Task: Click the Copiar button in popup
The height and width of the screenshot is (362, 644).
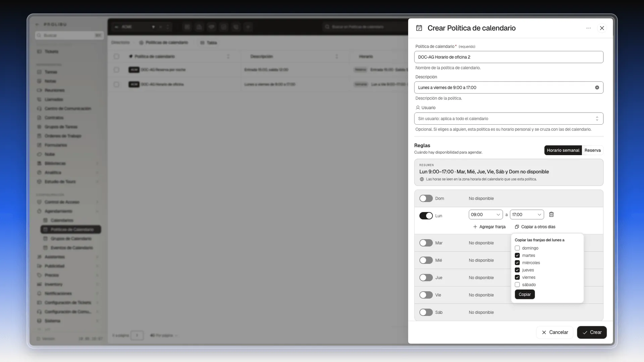Action: pyautogui.click(x=525, y=294)
